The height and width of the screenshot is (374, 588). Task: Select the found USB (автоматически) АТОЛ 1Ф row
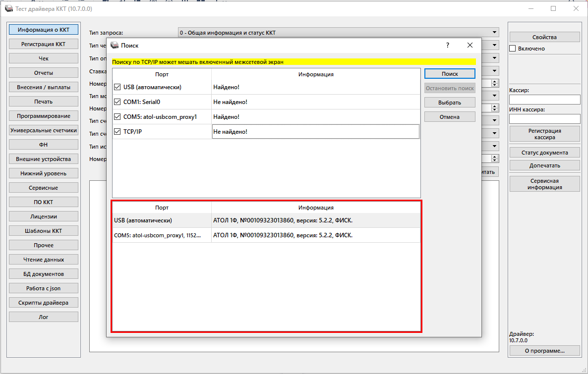pos(266,220)
